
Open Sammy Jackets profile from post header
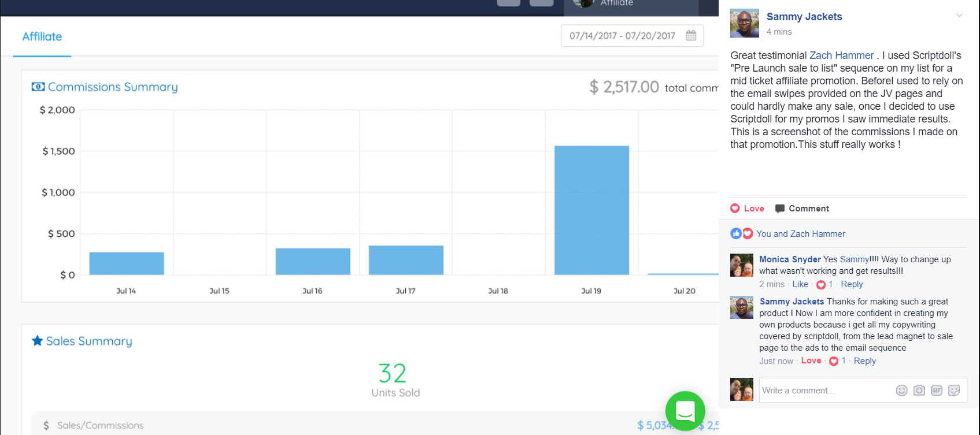pyautogui.click(x=804, y=17)
